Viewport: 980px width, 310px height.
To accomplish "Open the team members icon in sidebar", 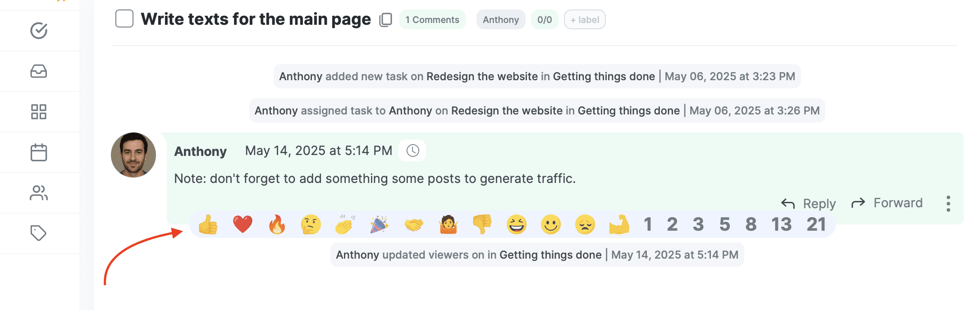I will click(x=39, y=193).
